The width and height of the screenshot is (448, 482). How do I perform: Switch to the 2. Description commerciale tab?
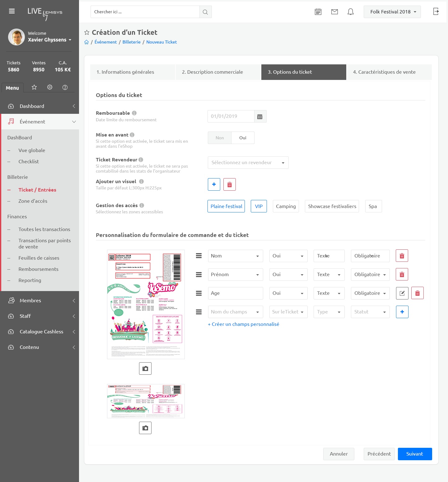point(218,72)
